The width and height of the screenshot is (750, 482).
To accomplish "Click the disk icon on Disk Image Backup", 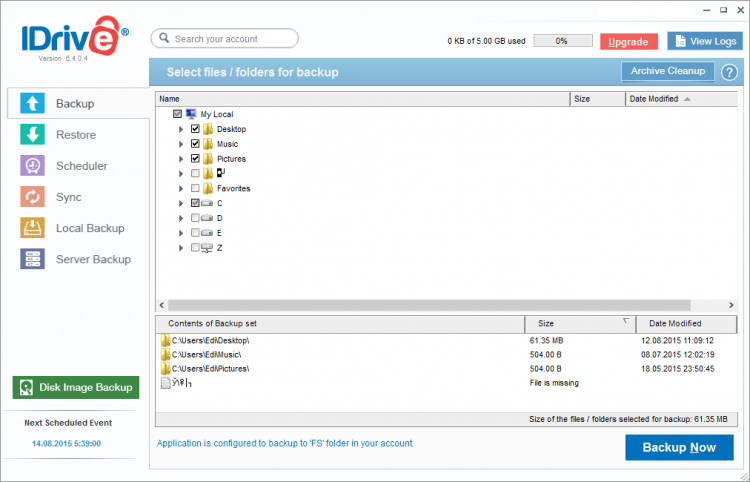I will (27, 387).
